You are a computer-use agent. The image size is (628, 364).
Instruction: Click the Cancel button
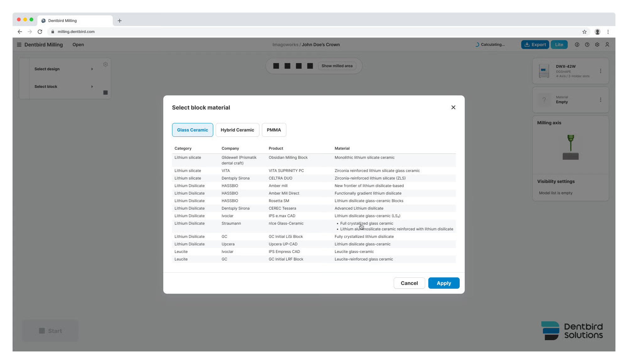(409, 283)
